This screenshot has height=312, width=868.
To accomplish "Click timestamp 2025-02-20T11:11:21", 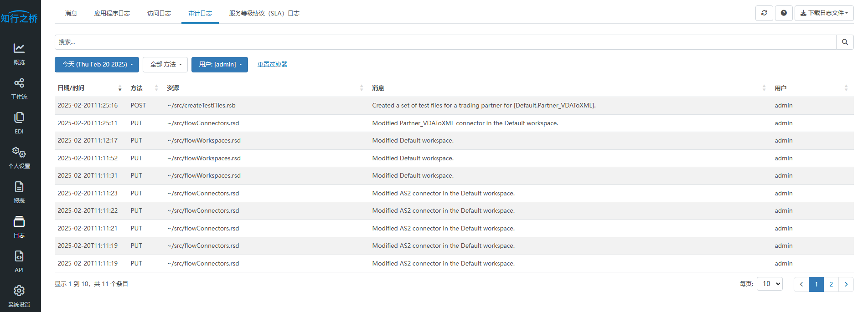I will 88,228.
